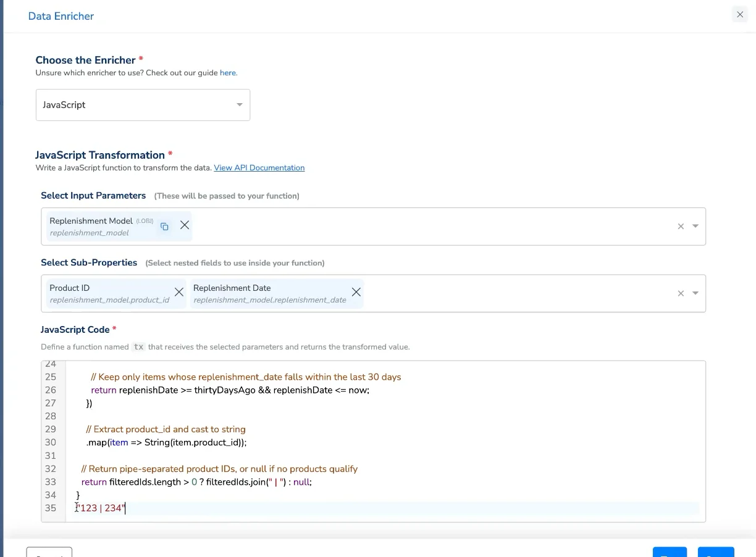Click the inline 'tx' code token
756x557 pixels.
(138, 347)
